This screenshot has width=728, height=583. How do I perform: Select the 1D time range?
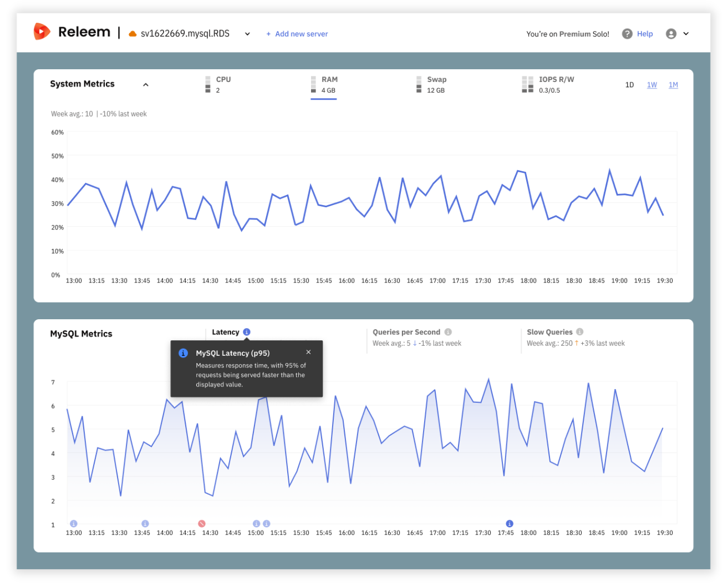[x=629, y=84]
